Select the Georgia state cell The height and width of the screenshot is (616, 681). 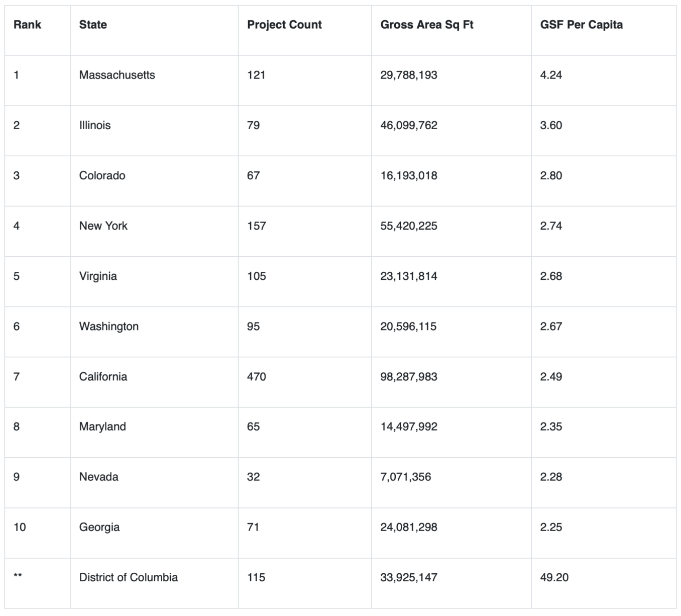pyautogui.click(x=99, y=527)
